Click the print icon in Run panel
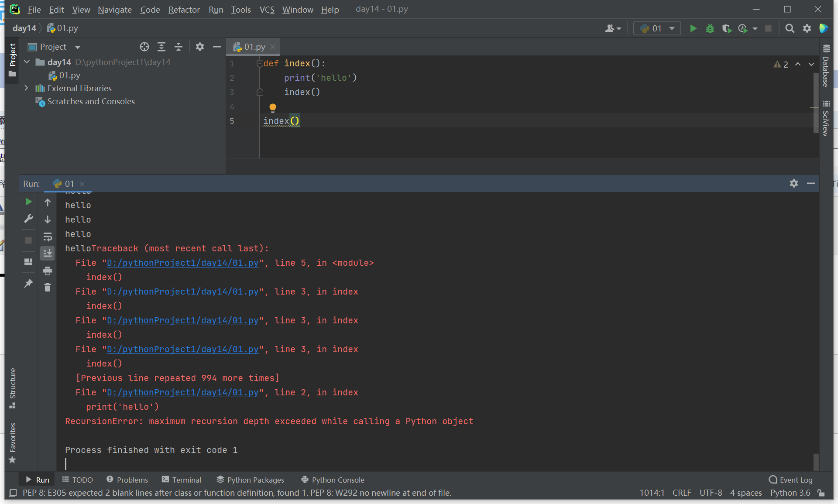This screenshot has width=838, height=504. [x=48, y=271]
